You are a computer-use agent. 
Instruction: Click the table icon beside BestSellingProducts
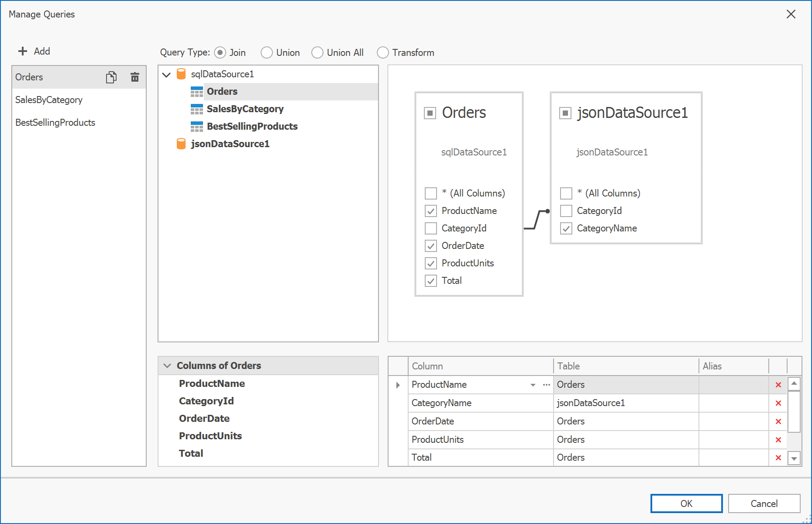pos(197,126)
